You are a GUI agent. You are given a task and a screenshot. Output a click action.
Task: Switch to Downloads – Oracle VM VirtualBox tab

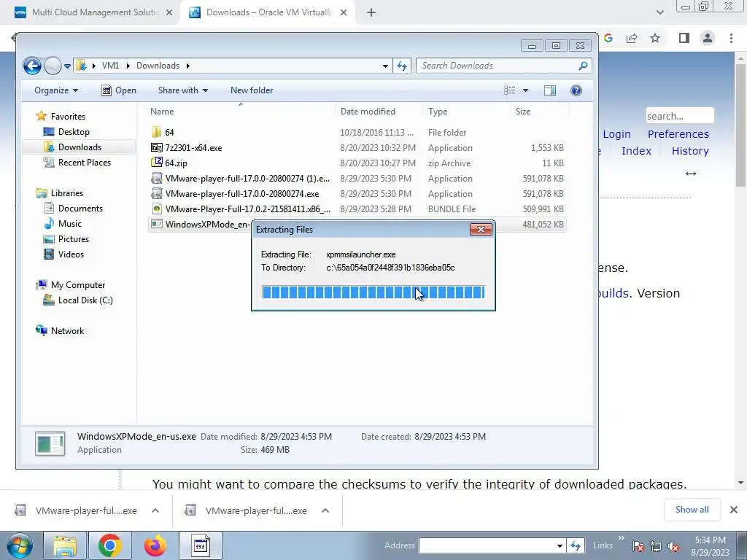[268, 12]
